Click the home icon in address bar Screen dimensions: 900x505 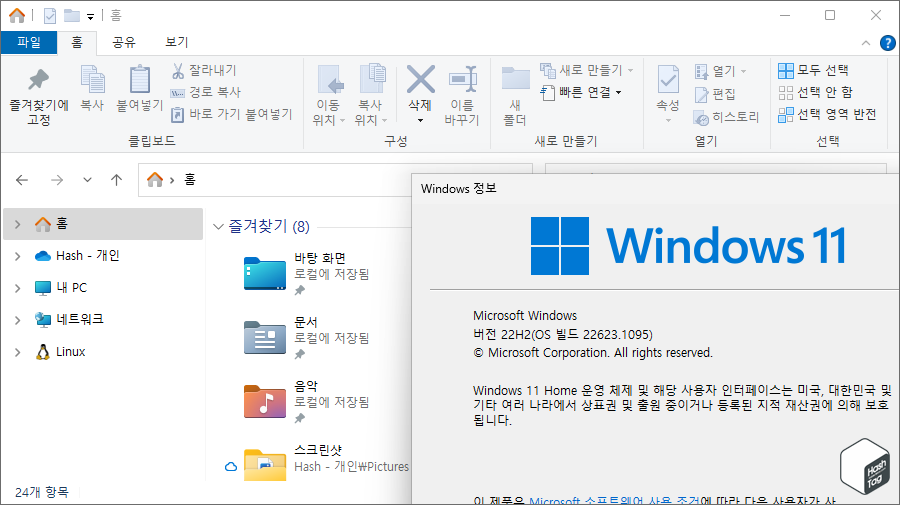coord(155,180)
